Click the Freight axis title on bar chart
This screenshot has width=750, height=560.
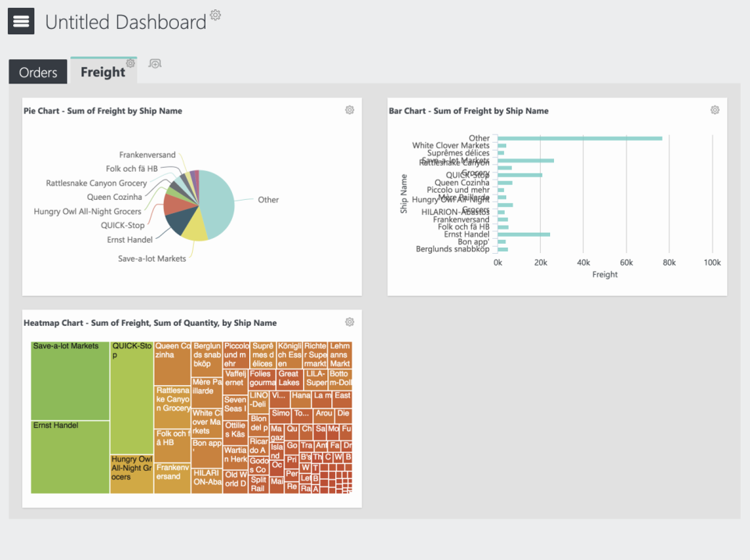pos(605,274)
